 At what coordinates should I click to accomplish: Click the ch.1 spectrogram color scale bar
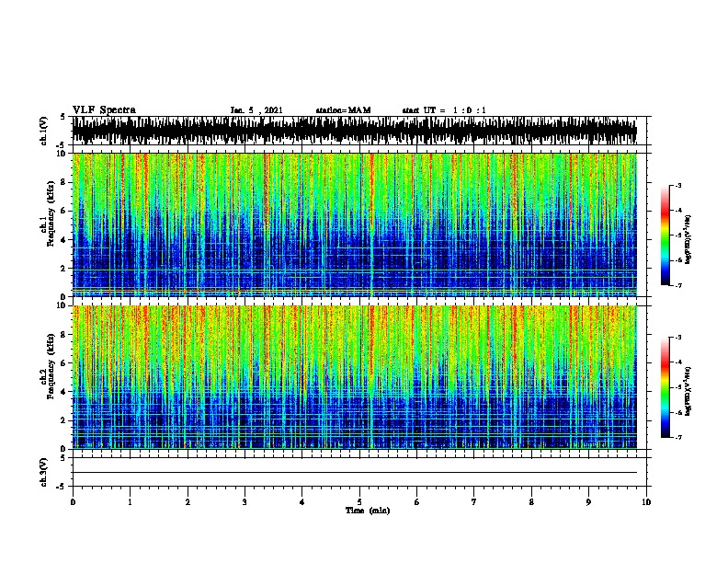tap(665, 236)
